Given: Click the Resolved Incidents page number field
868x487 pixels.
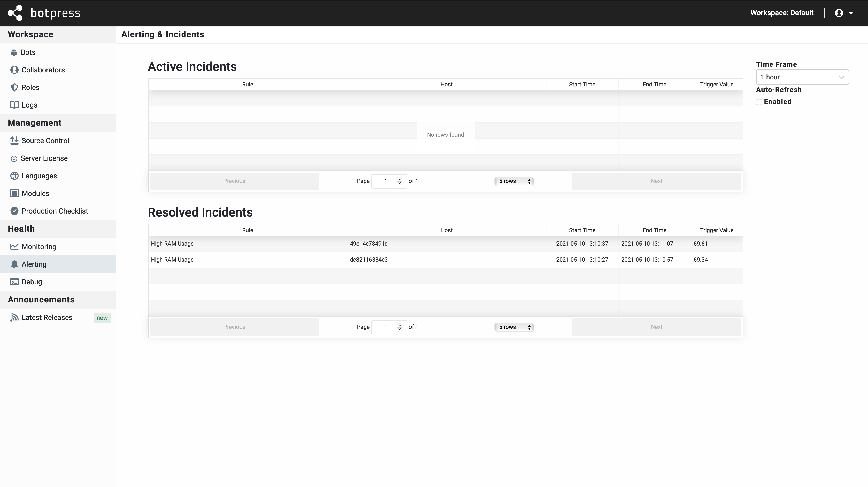Looking at the screenshot, I should (x=386, y=327).
